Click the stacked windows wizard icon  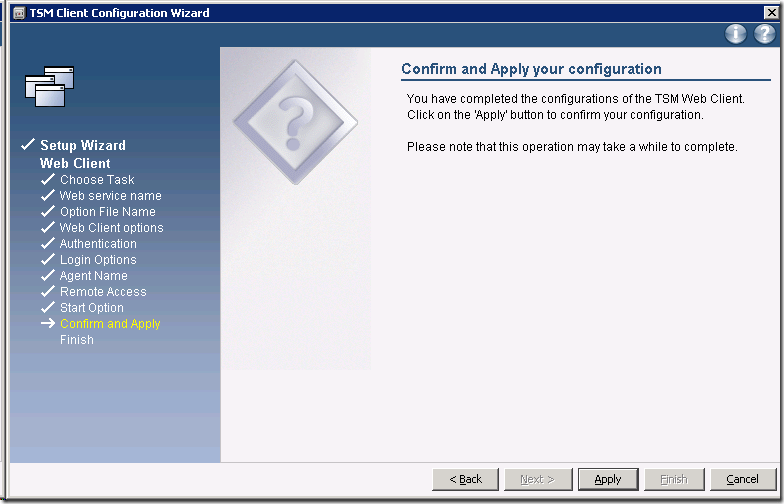50,86
